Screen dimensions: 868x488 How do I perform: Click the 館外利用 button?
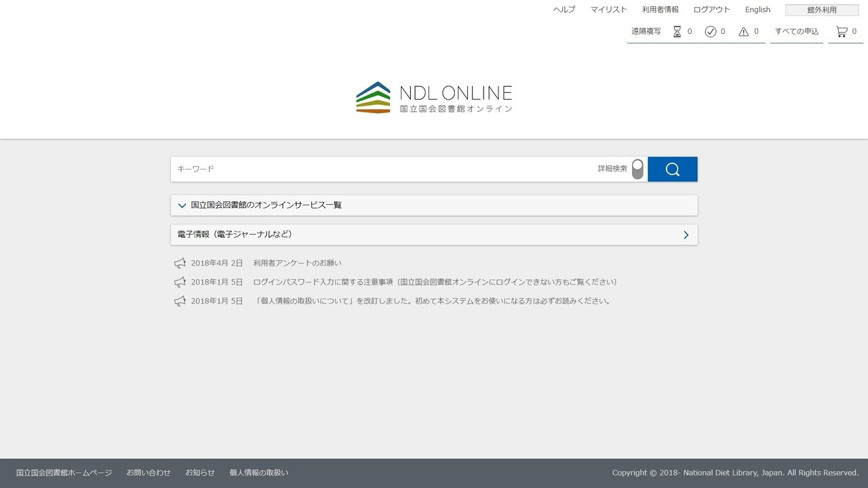click(x=822, y=10)
